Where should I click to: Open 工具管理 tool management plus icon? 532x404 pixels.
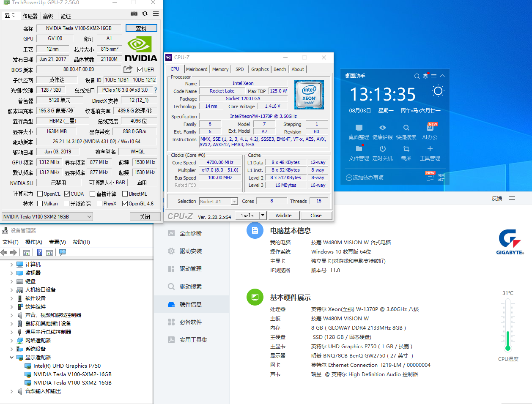[430, 149]
